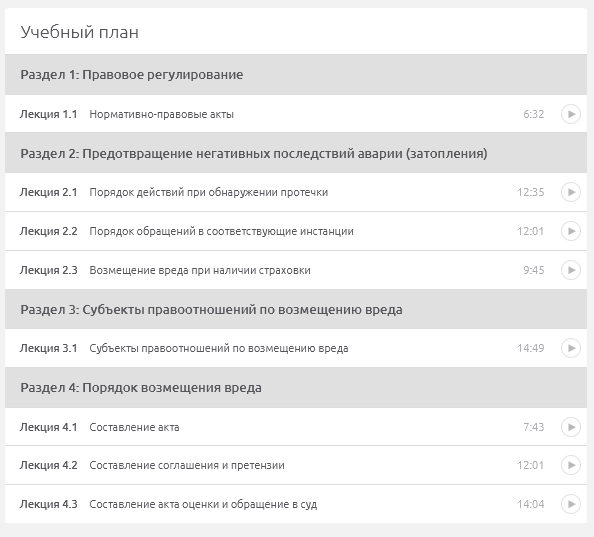Start playback of Лекция 2.2

click(x=571, y=231)
